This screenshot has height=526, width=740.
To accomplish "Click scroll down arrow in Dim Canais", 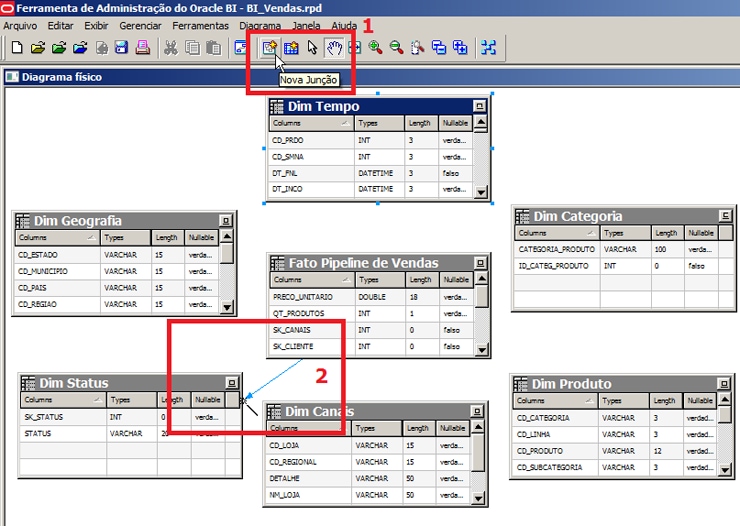I will (478, 498).
